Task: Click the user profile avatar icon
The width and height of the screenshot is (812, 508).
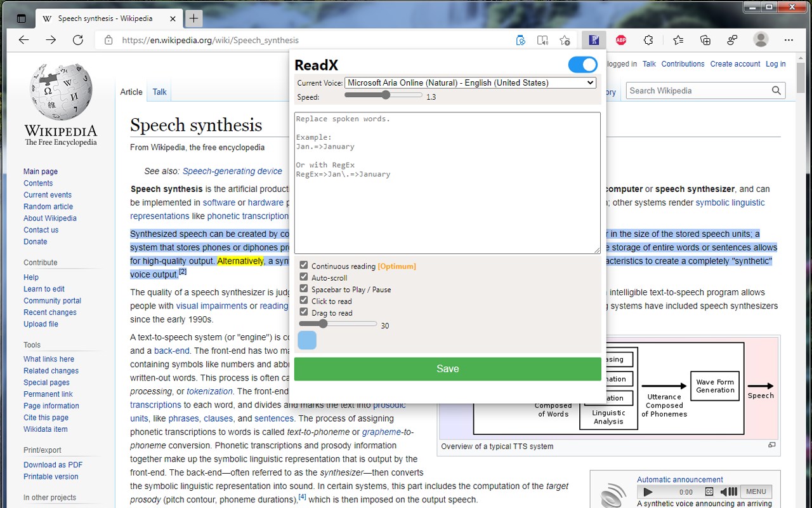Action: pos(761,39)
